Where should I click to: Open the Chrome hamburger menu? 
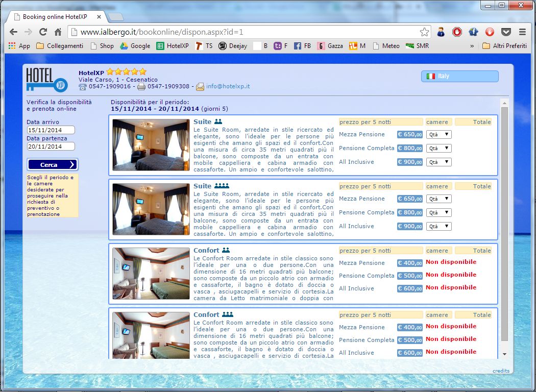pyautogui.click(x=522, y=32)
